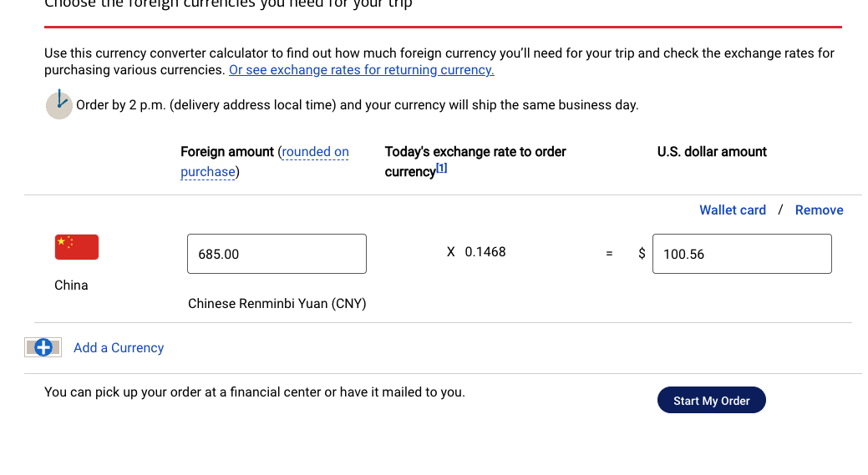Viewport: 868px width, 475px height.
Task: Focus the foreign amount field showing 685.00
Action: tap(277, 254)
